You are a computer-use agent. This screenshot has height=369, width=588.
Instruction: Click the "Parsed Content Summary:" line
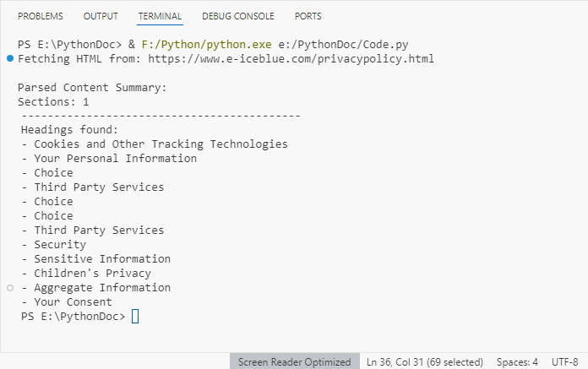[93, 87]
